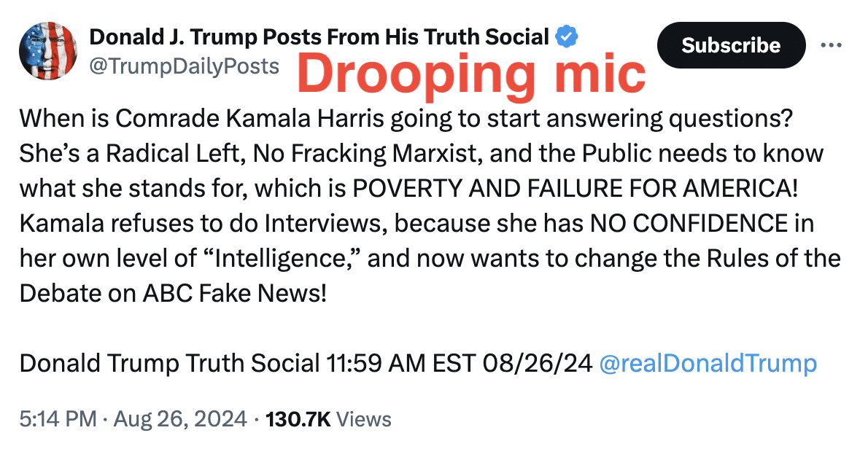
Task: Open the @realDonaldTrump mention link
Action: pos(707,363)
